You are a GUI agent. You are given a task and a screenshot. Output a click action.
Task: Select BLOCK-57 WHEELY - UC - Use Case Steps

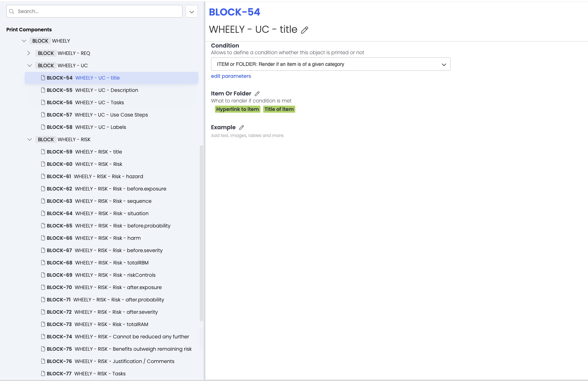tap(112, 115)
